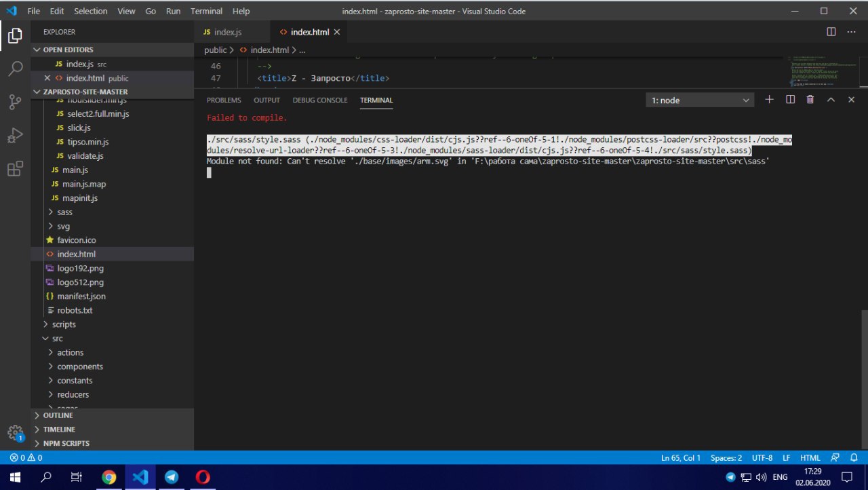The image size is (868, 490).
Task: Open Windows Start menu
Action: coord(15,477)
